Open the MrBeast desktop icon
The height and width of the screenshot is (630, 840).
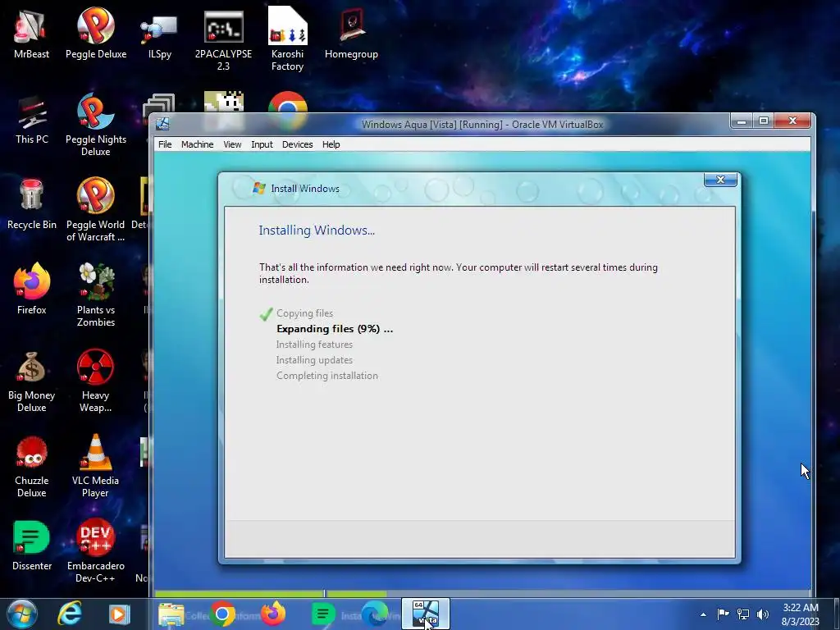coord(31,33)
